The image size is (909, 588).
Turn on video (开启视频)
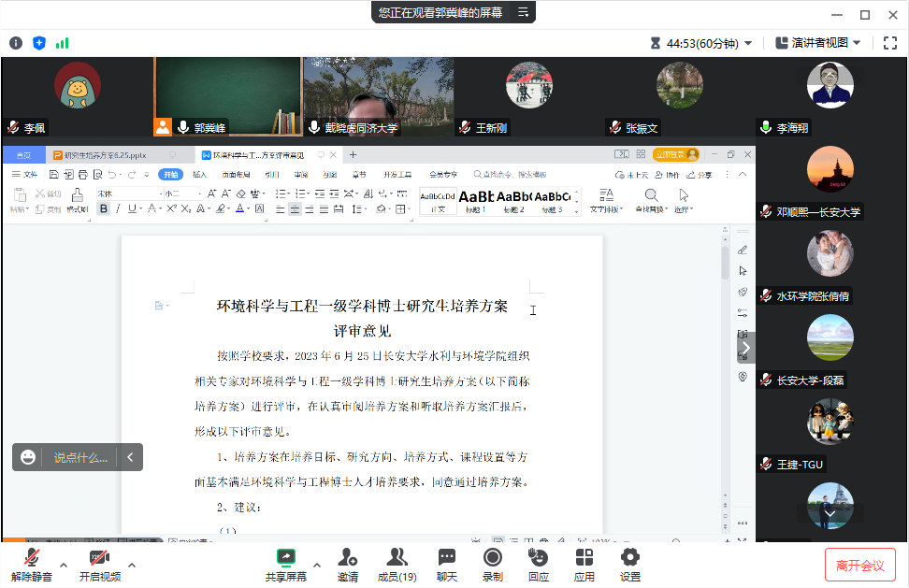99,558
